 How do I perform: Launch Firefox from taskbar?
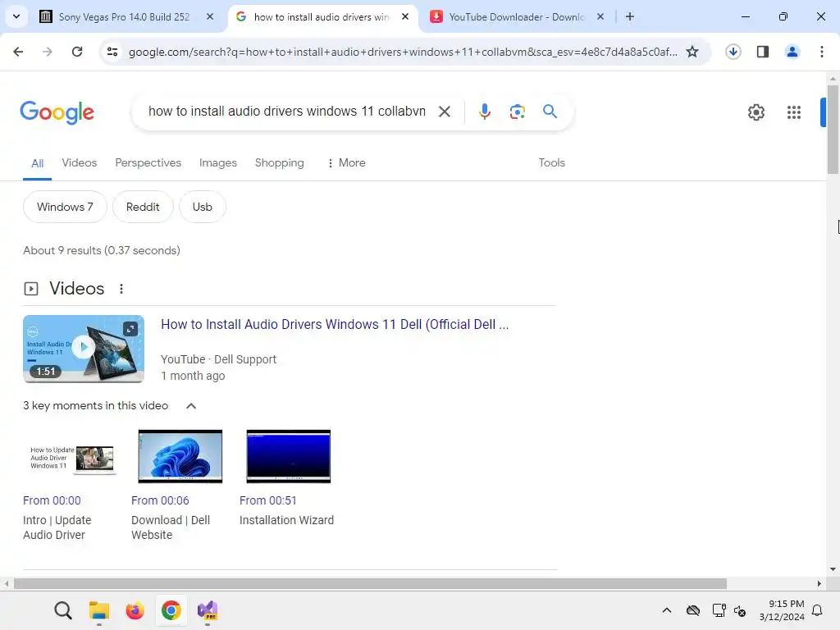[x=135, y=610]
